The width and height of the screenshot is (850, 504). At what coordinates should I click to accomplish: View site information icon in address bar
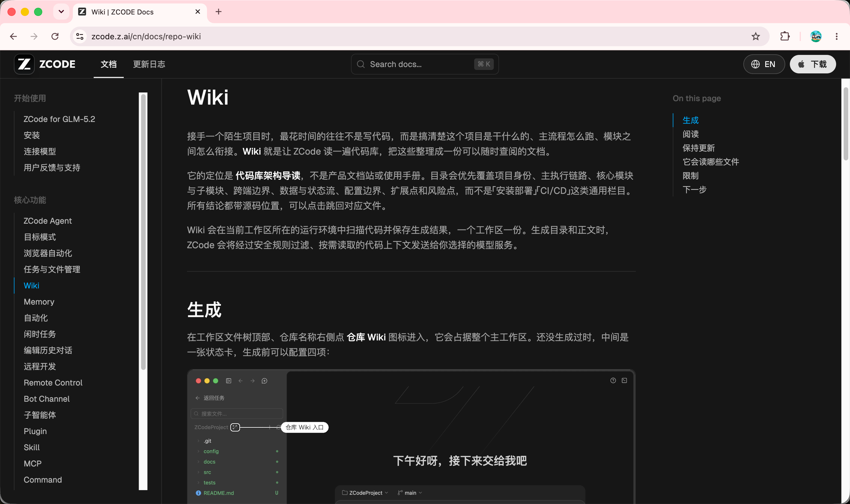pos(80,36)
